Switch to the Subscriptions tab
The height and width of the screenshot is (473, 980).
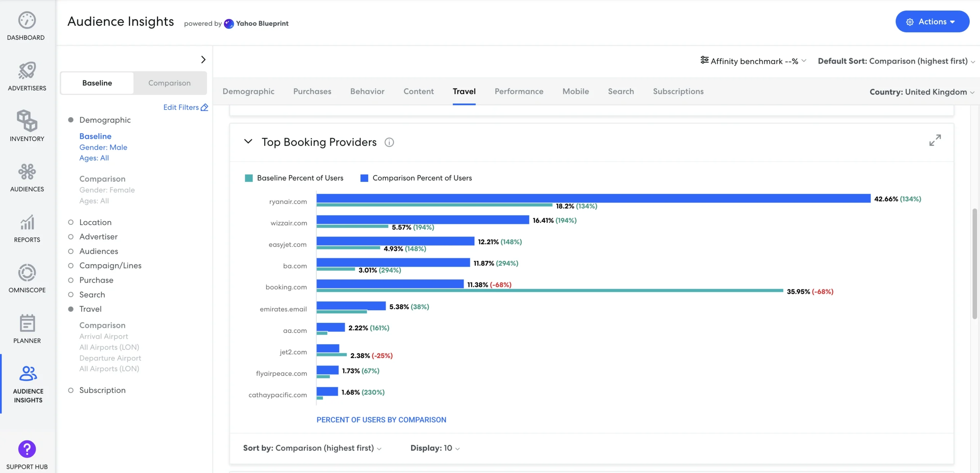click(678, 91)
